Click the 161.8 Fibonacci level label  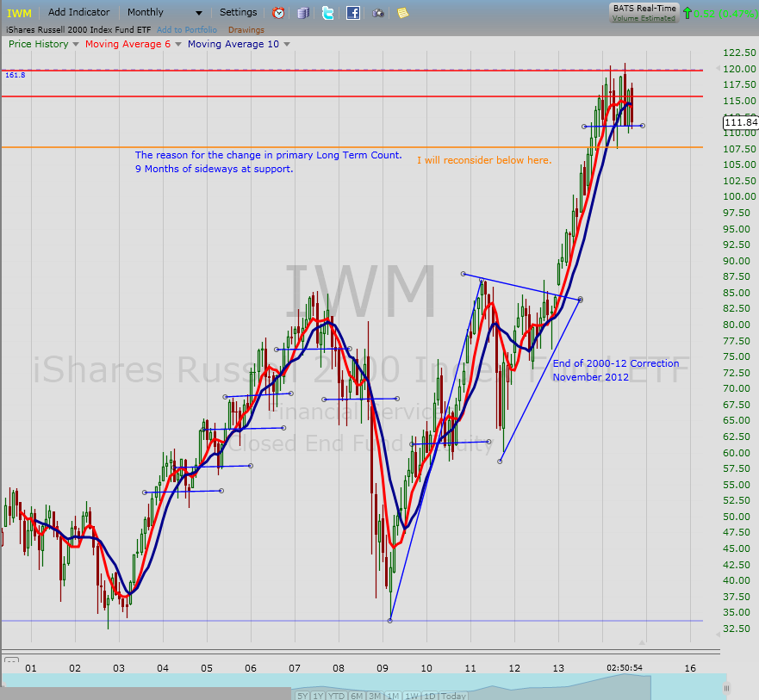coord(15,75)
